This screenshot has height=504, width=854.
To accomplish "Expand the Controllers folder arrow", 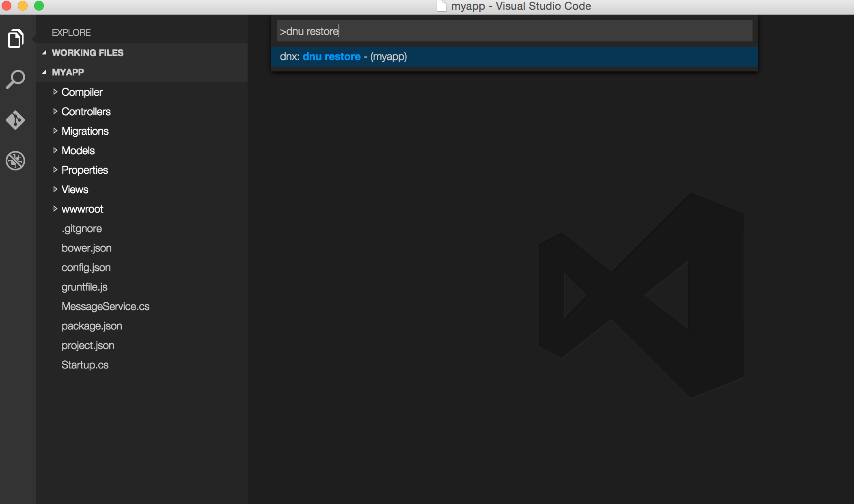I will 55,112.
